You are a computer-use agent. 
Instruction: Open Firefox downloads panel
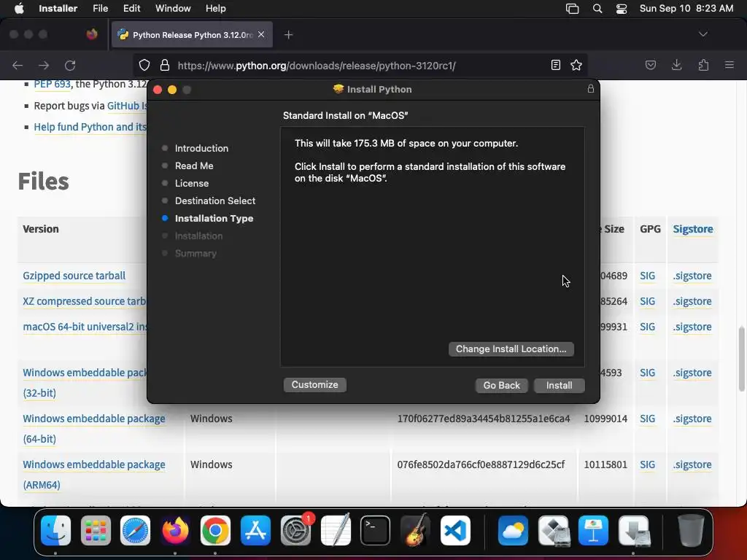point(676,65)
